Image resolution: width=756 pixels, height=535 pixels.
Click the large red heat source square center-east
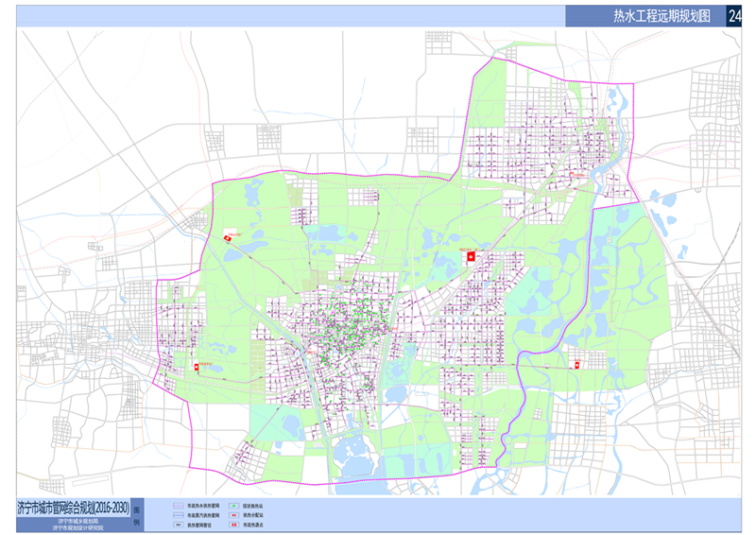pos(471,257)
